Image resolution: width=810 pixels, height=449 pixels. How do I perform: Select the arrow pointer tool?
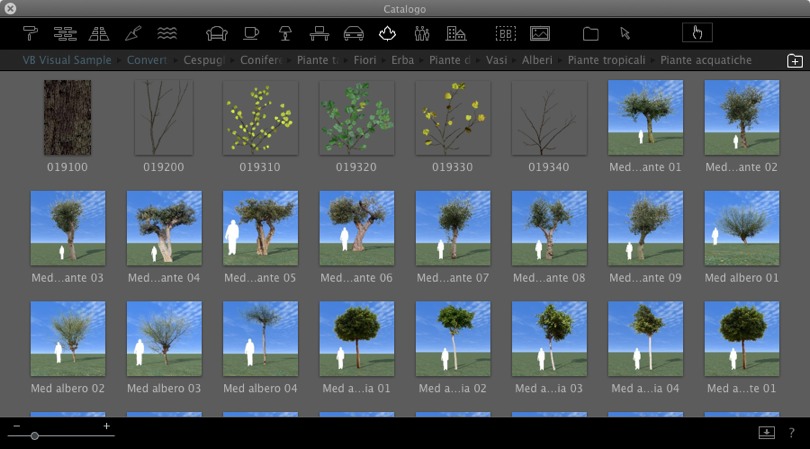pyautogui.click(x=625, y=34)
